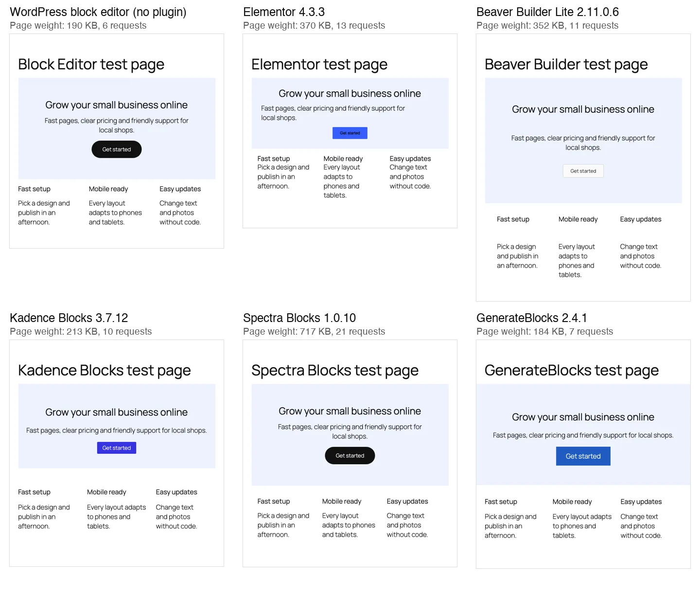
Task: Click the 'Spectra Blocks test page' heading
Action: 335,371
